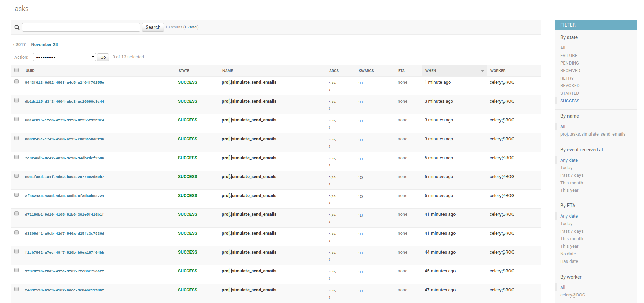Click the Go button

[x=103, y=57]
